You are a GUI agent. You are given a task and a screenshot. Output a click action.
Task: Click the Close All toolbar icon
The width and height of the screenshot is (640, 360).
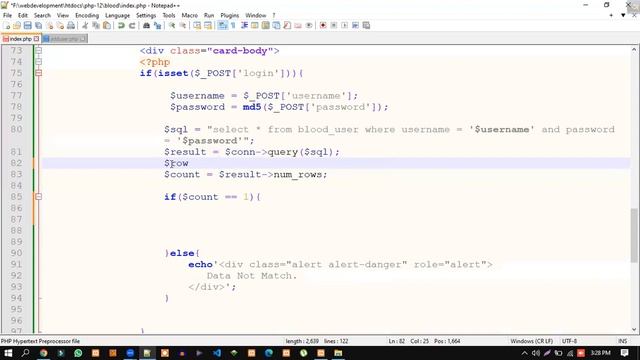click(60, 26)
